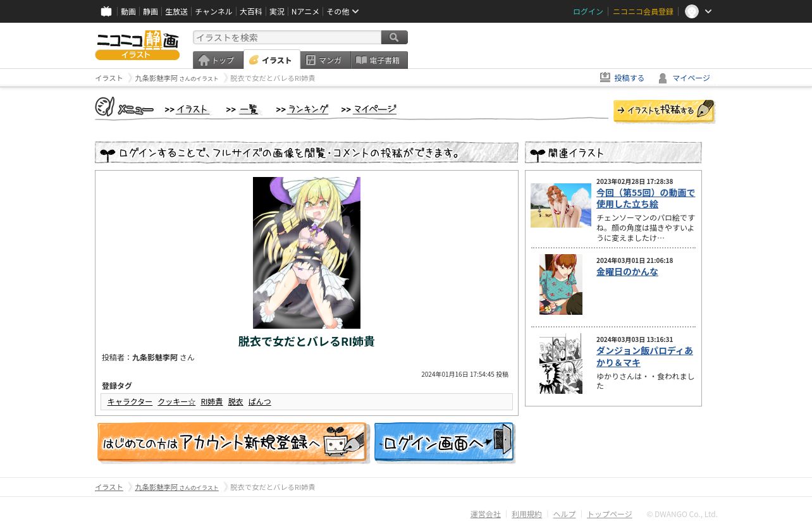812x531 pixels.
Task: Click the ヘルプ footer link
Action: point(565,514)
